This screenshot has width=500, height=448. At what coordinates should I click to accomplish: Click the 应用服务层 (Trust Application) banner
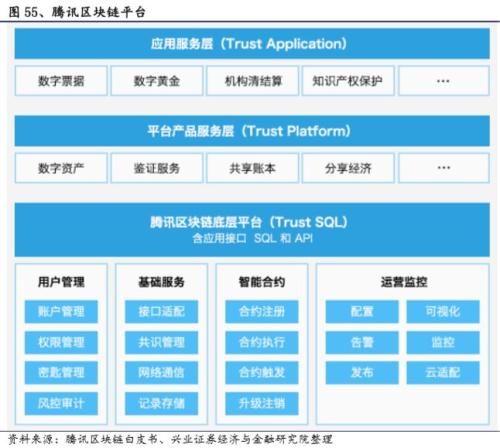pyautogui.click(x=252, y=44)
